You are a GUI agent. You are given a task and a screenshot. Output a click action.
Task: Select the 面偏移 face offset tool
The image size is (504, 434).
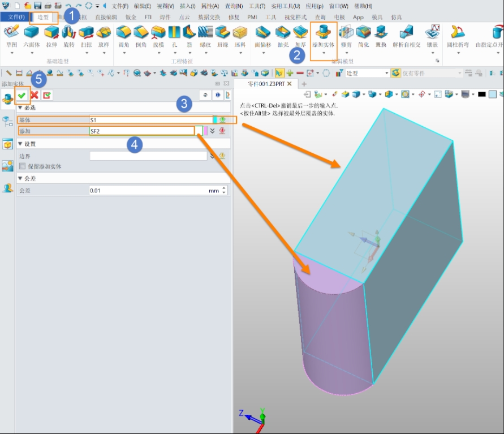point(263,36)
